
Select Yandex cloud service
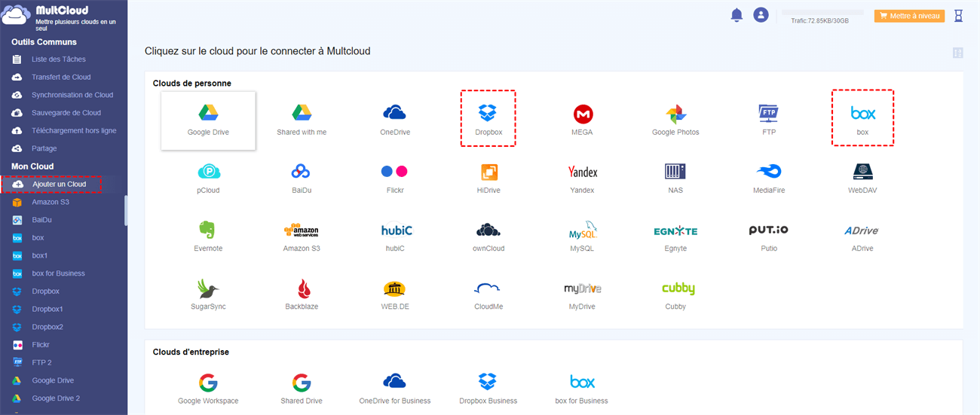pos(582,179)
